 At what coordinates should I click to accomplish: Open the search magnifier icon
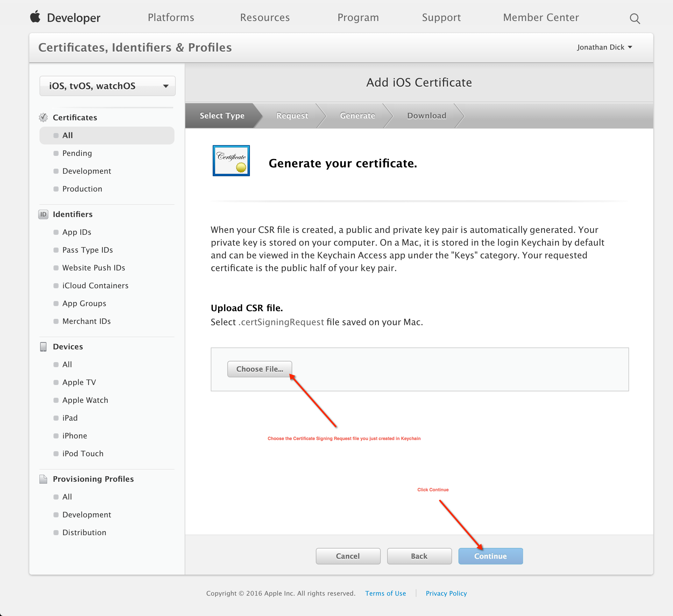[634, 18]
